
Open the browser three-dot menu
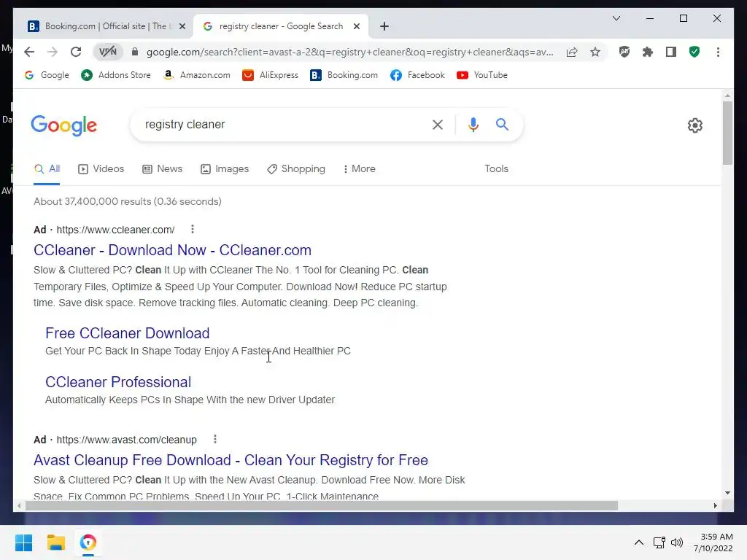click(718, 52)
